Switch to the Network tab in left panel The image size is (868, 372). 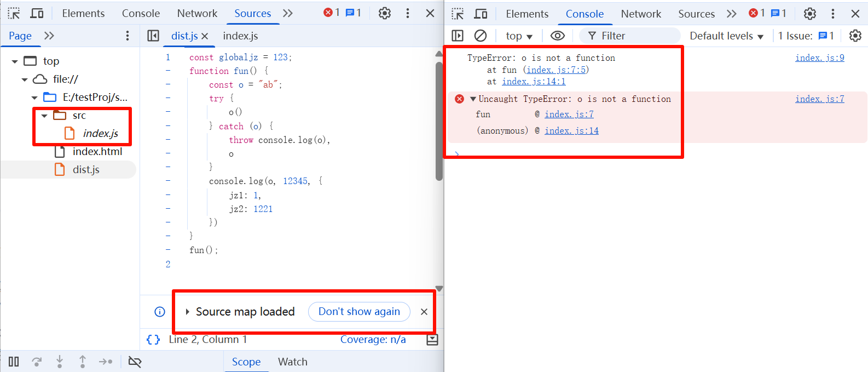pos(197,13)
